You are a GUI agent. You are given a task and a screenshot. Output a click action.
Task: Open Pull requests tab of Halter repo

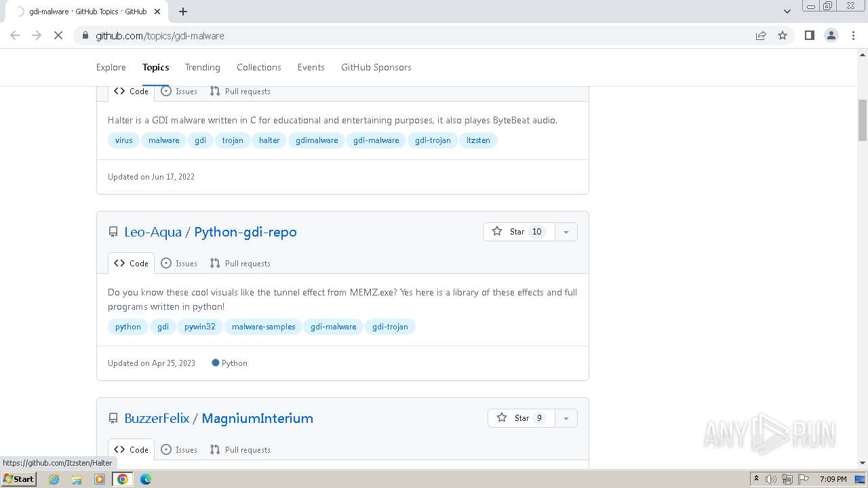(x=240, y=91)
